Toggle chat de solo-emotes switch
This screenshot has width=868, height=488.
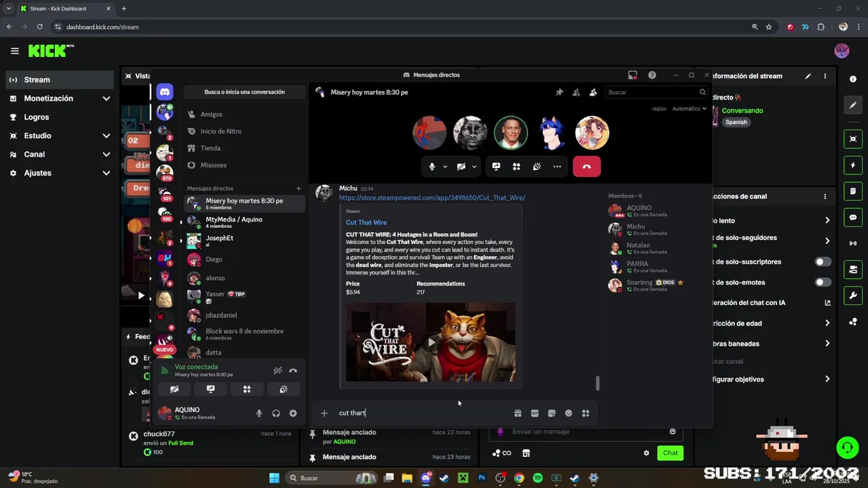point(823,282)
